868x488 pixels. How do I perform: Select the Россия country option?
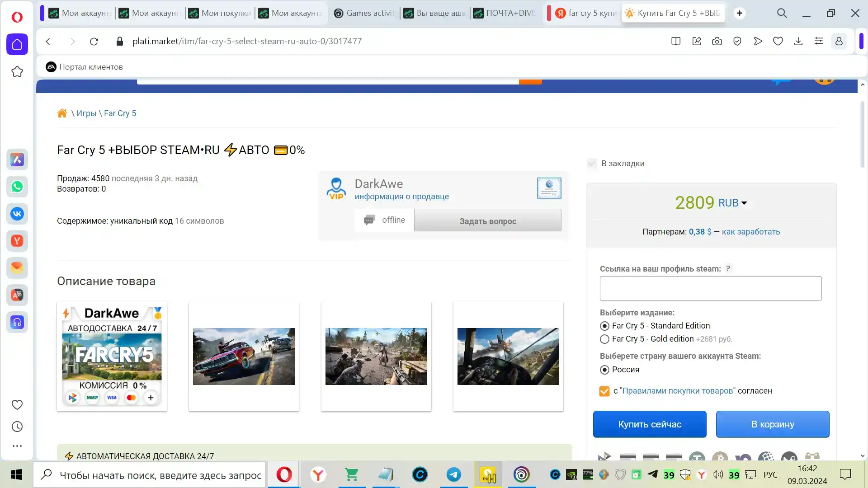tap(604, 370)
